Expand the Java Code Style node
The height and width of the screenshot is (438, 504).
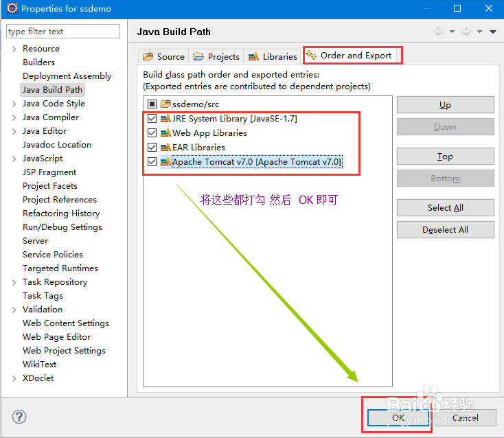coord(14,104)
